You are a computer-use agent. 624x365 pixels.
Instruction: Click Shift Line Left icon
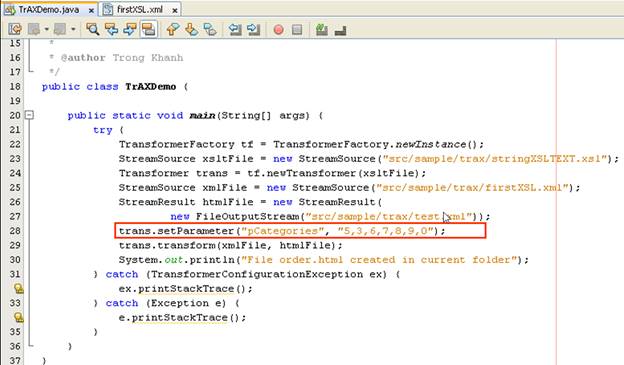[x=235, y=29]
